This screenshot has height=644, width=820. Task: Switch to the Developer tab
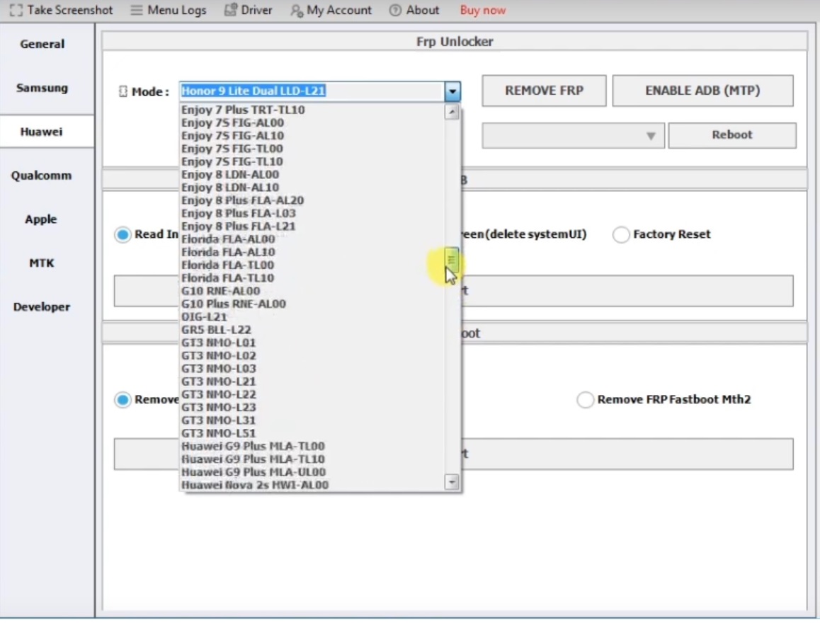pyautogui.click(x=42, y=307)
